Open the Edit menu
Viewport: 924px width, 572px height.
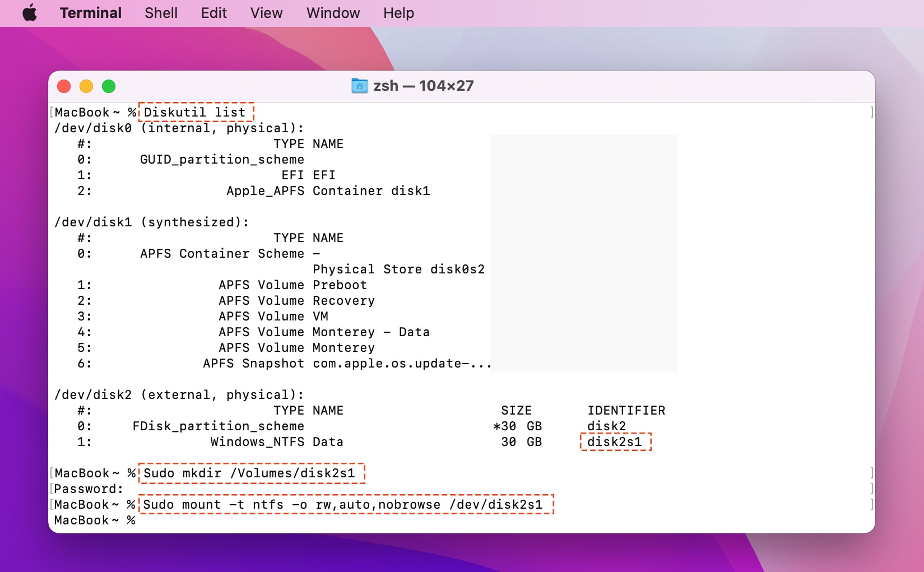[x=213, y=12]
